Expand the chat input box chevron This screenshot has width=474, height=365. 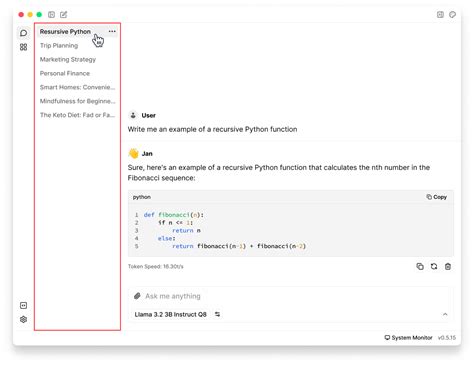pyautogui.click(x=445, y=314)
